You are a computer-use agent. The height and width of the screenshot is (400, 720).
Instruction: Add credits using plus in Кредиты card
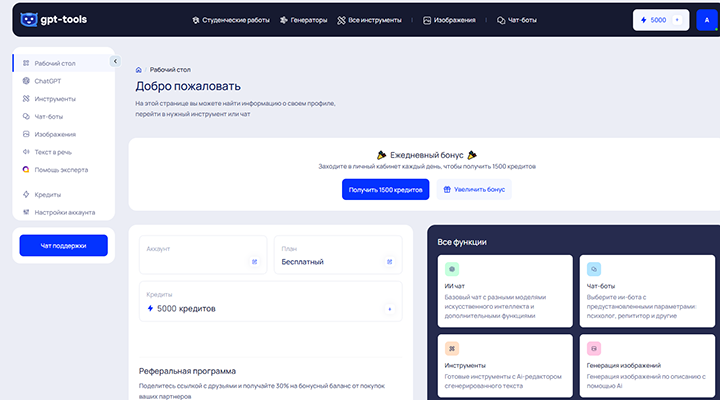point(389,309)
